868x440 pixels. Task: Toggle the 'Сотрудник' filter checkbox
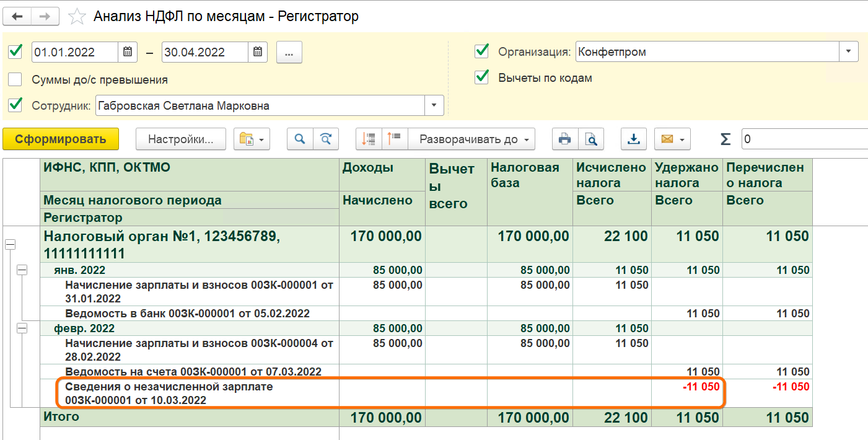(x=15, y=105)
